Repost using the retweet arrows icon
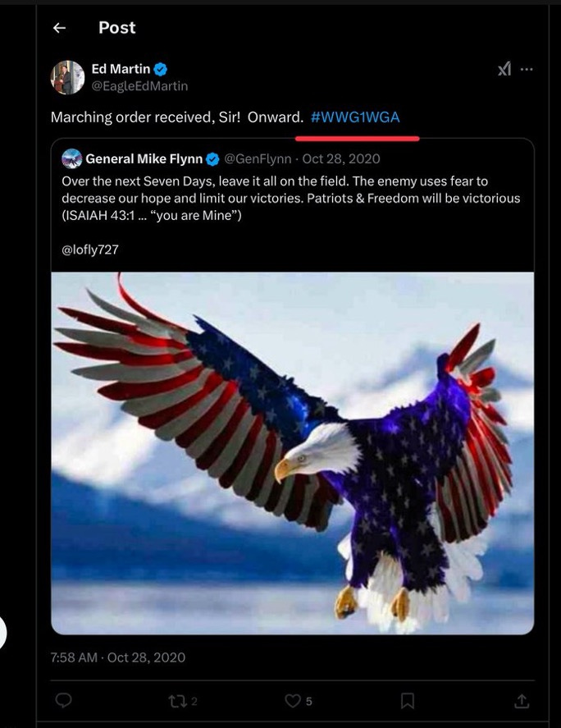Screen dimensions: 561x728 pyautogui.click(x=177, y=701)
